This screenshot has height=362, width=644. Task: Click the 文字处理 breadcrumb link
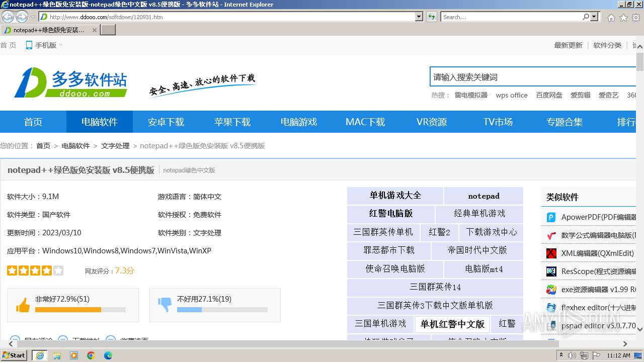[x=115, y=146]
